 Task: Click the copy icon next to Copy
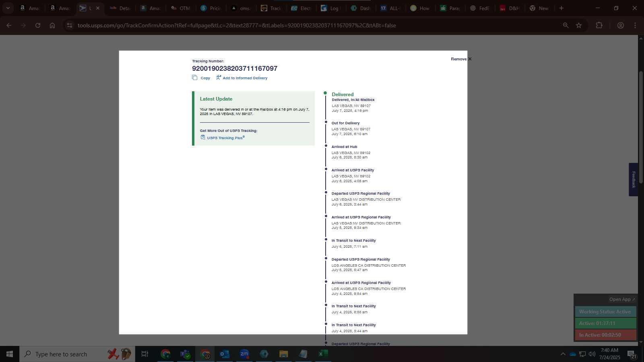click(195, 78)
